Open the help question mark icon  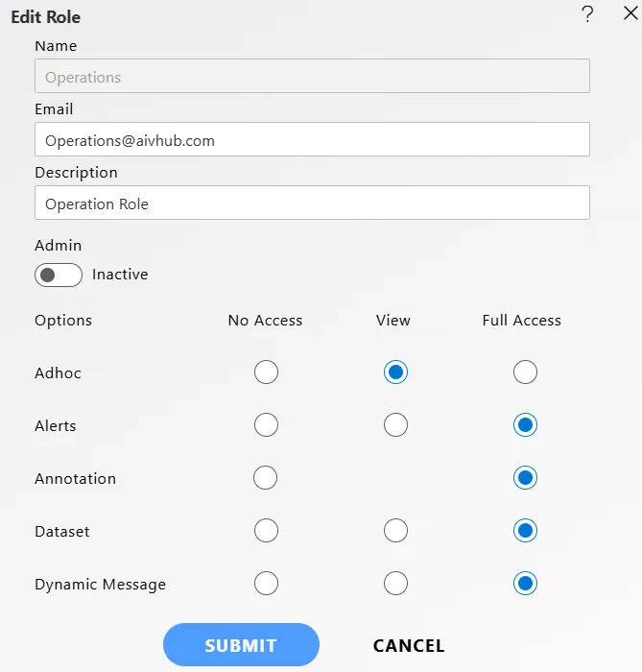click(x=587, y=14)
